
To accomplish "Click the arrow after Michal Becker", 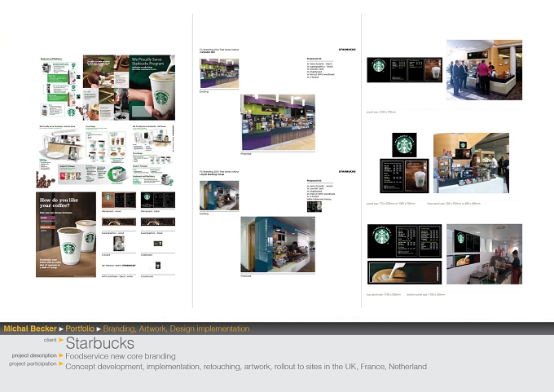I will [x=61, y=329].
